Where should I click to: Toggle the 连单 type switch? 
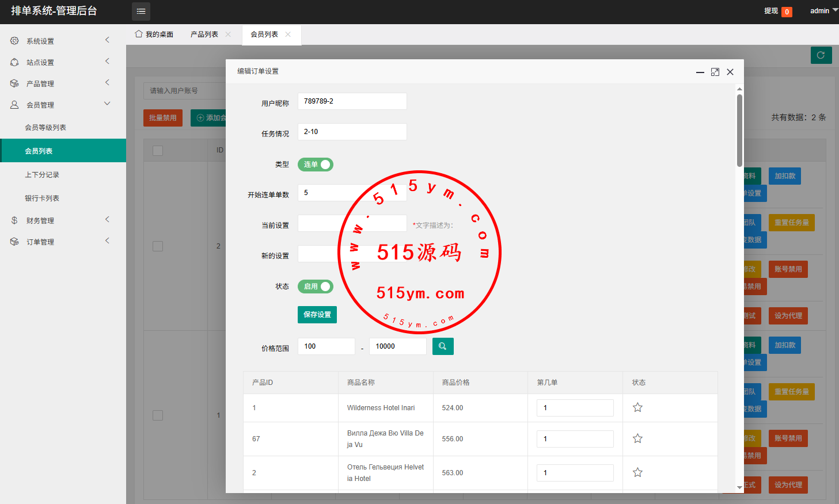tap(316, 165)
